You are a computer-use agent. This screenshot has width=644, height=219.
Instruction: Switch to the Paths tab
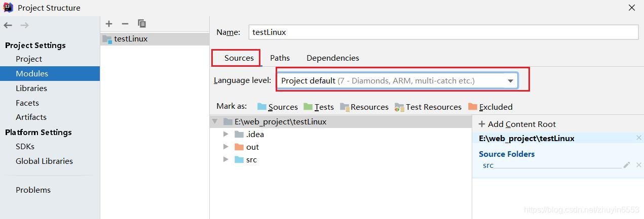280,58
